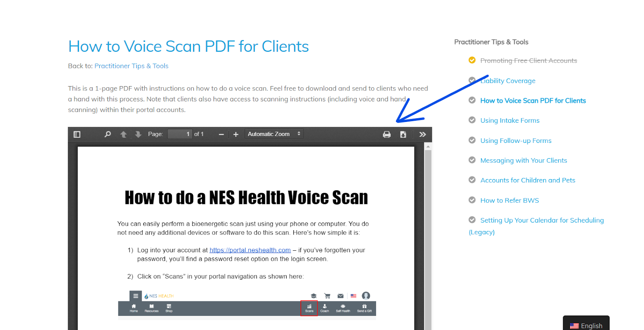Go to next PDF page arrow
This screenshot has width=644, height=330.
click(x=138, y=134)
